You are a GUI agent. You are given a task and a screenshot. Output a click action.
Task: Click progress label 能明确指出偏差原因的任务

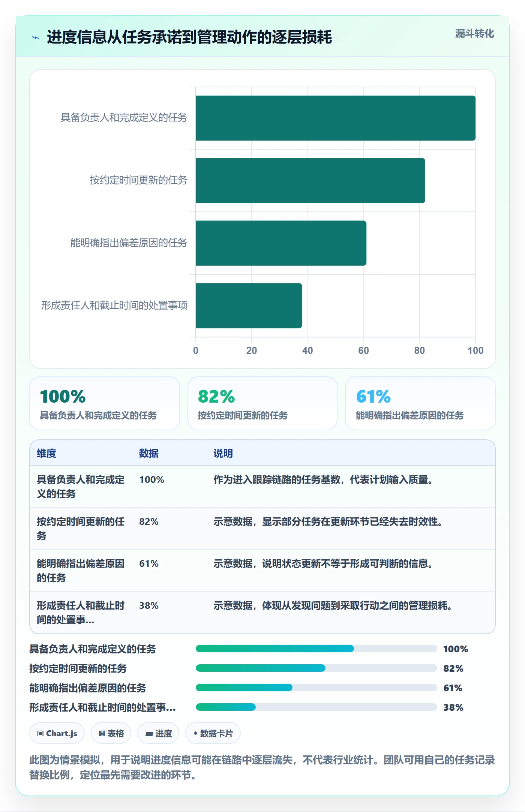tap(88, 688)
